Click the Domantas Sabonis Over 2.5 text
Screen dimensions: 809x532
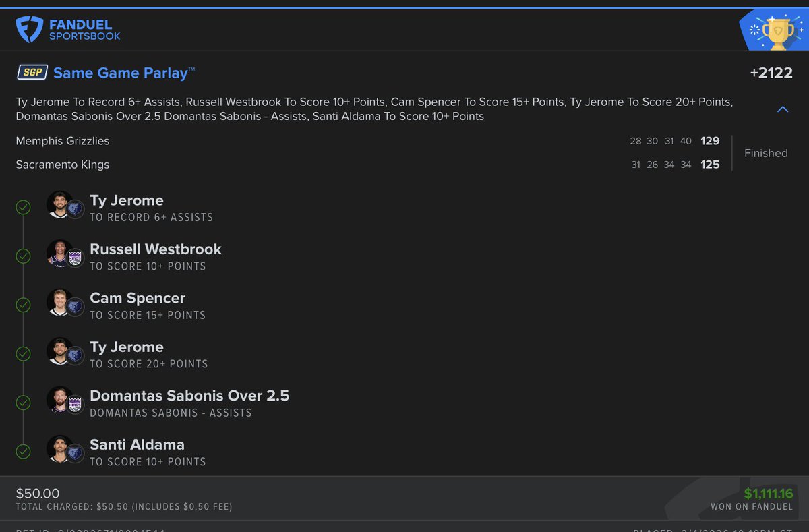tap(189, 395)
